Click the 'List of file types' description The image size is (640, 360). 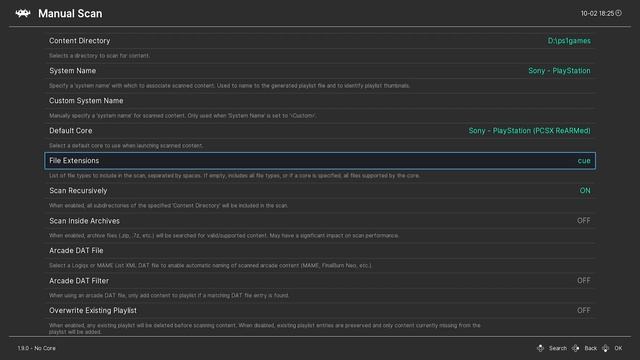[x=234, y=176]
